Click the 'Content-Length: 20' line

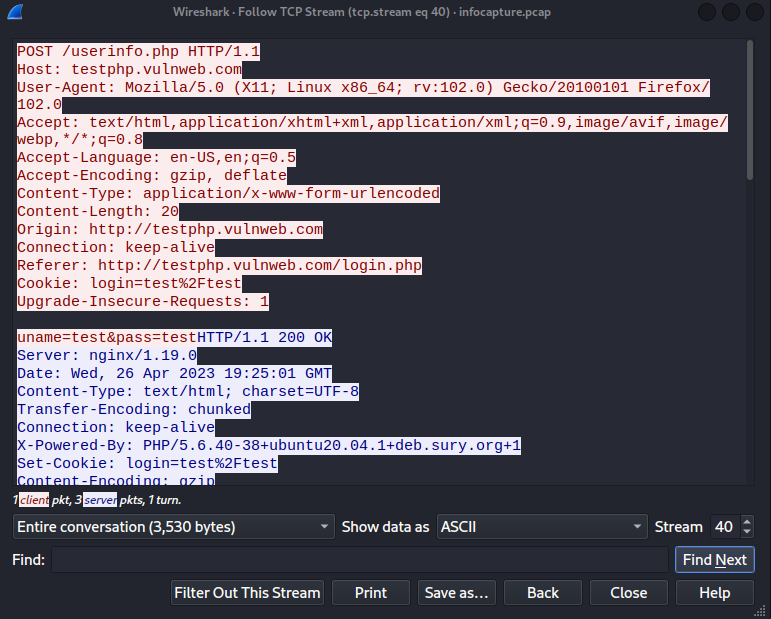(x=98, y=211)
